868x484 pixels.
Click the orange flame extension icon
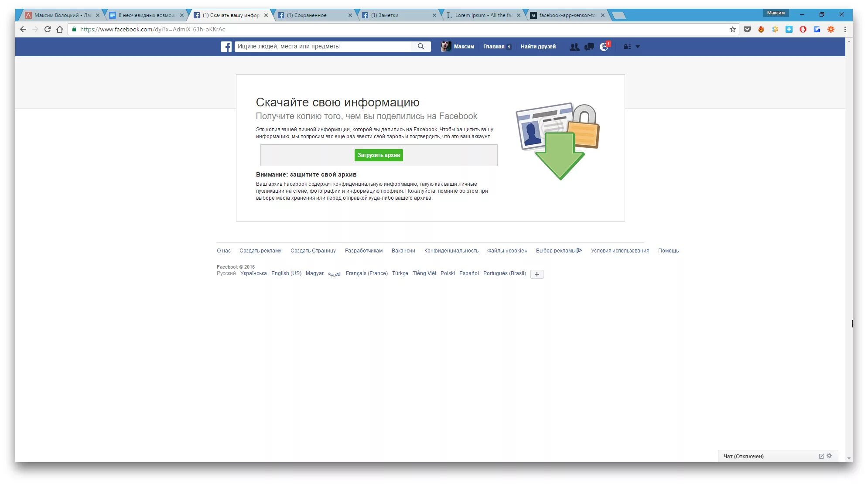click(761, 29)
